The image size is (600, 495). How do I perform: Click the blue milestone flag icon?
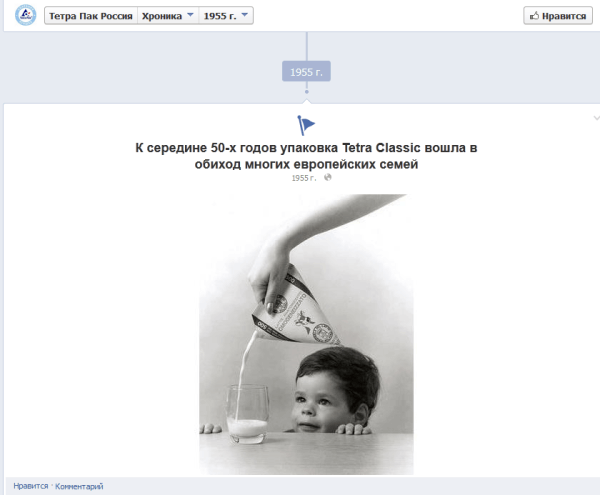click(306, 125)
